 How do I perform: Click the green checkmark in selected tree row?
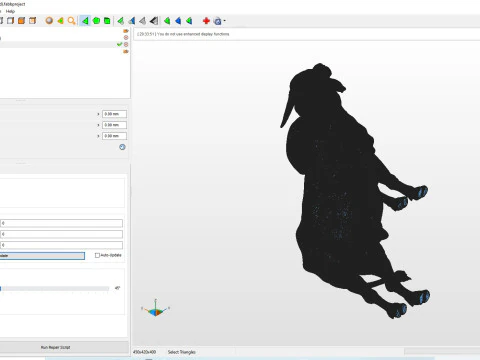point(119,44)
